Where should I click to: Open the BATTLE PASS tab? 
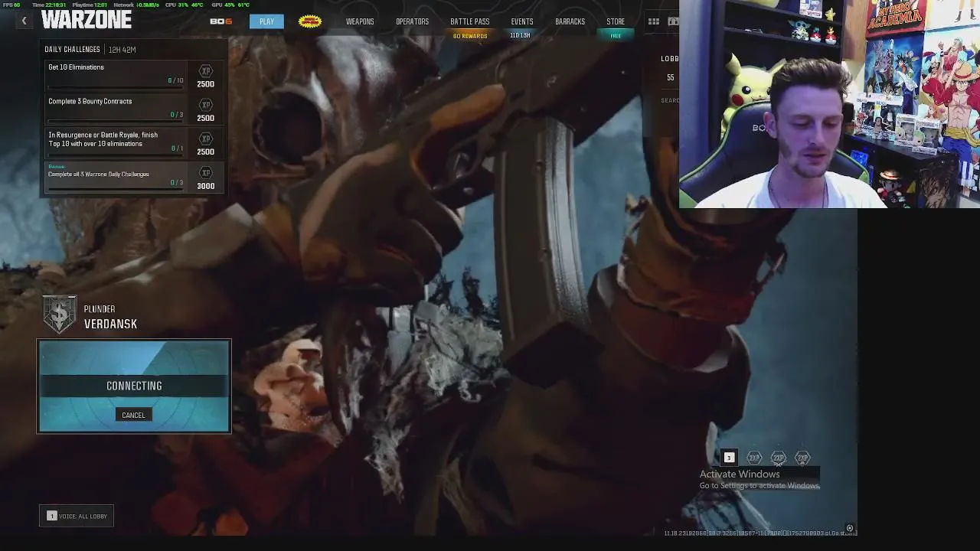click(470, 21)
